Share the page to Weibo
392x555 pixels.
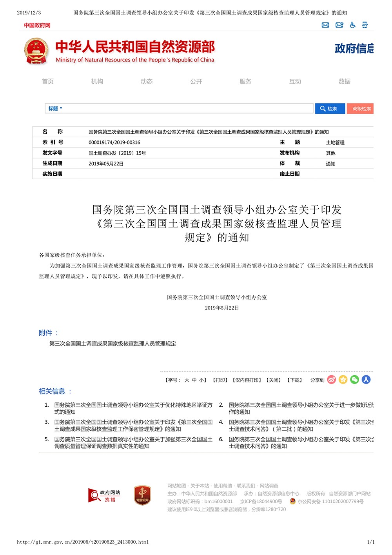pos(332,380)
